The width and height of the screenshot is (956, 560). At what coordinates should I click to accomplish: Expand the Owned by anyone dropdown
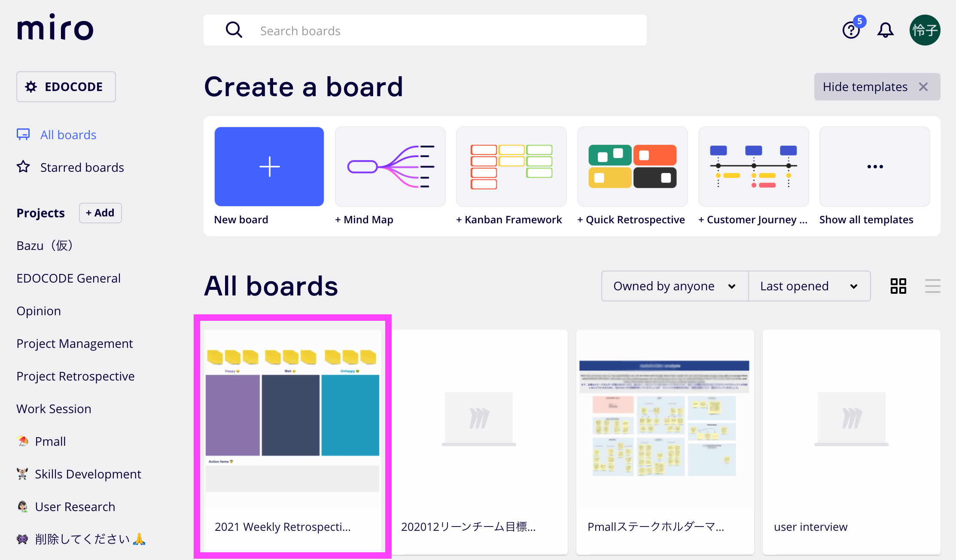click(675, 286)
